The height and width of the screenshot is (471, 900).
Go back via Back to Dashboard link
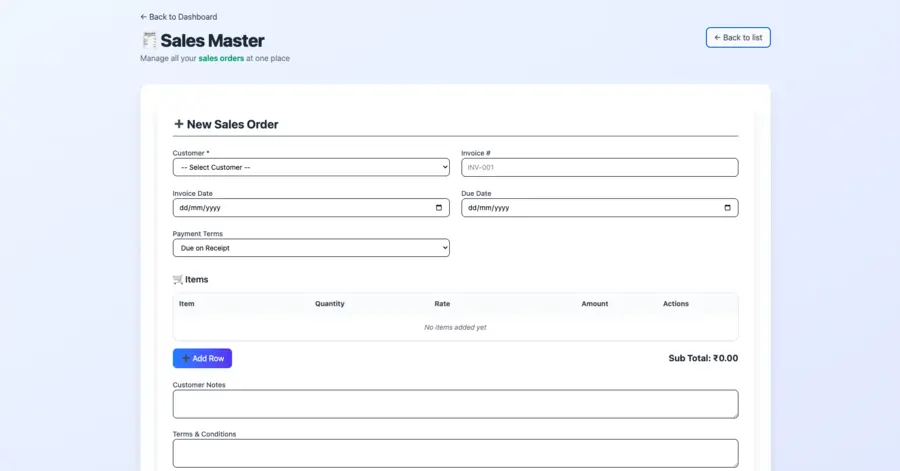pyautogui.click(x=179, y=17)
